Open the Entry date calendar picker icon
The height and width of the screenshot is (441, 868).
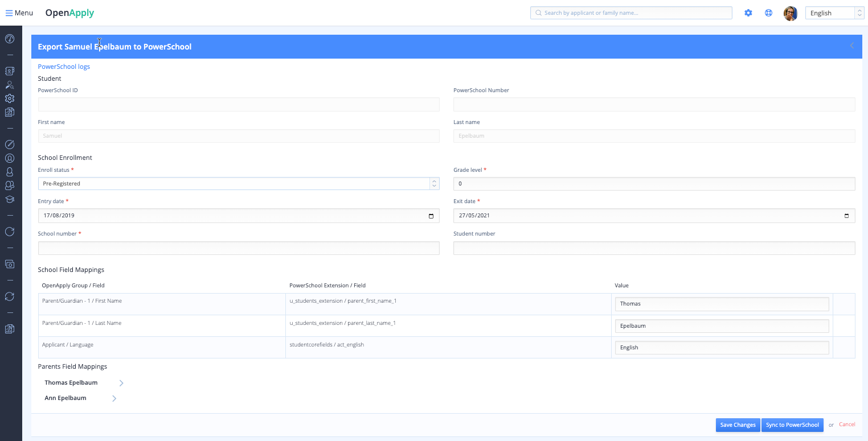tap(431, 216)
